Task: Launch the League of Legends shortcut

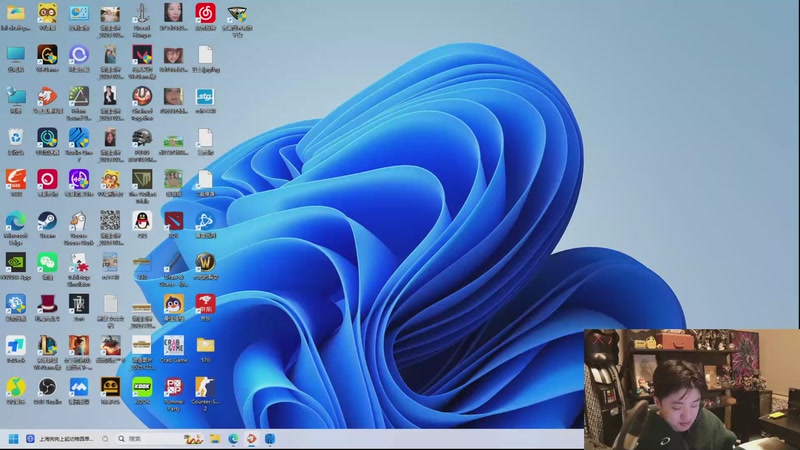Action: 47,345
